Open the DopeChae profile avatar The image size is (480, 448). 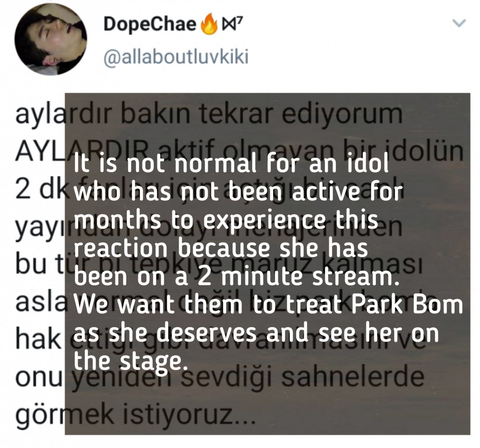tap(50, 39)
